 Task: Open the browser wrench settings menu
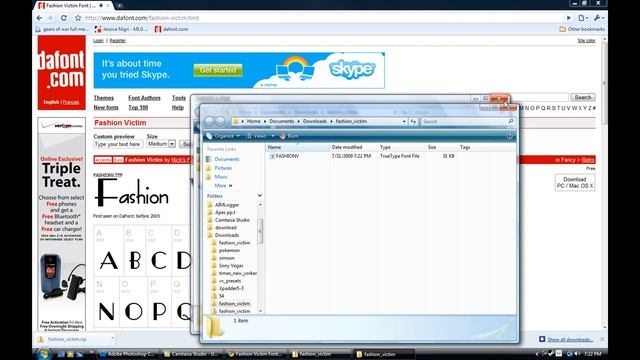click(x=598, y=18)
